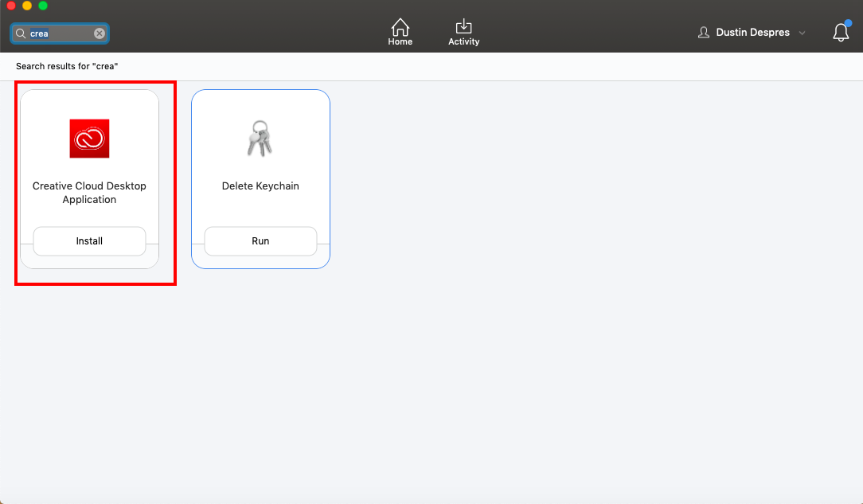This screenshot has height=504, width=863.
Task: Open the Activity view
Action: (x=463, y=32)
